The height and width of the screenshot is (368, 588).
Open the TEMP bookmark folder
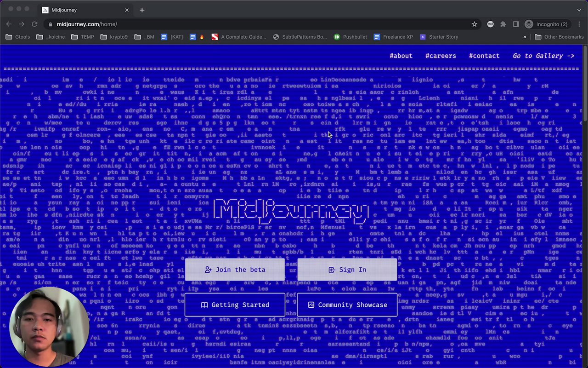tap(83, 37)
